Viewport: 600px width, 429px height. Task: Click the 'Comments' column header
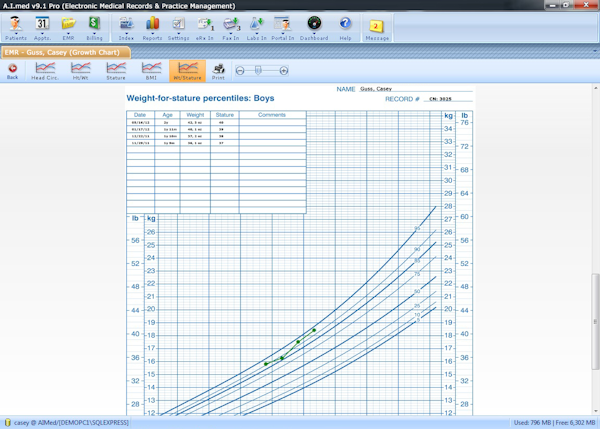(272, 115)
